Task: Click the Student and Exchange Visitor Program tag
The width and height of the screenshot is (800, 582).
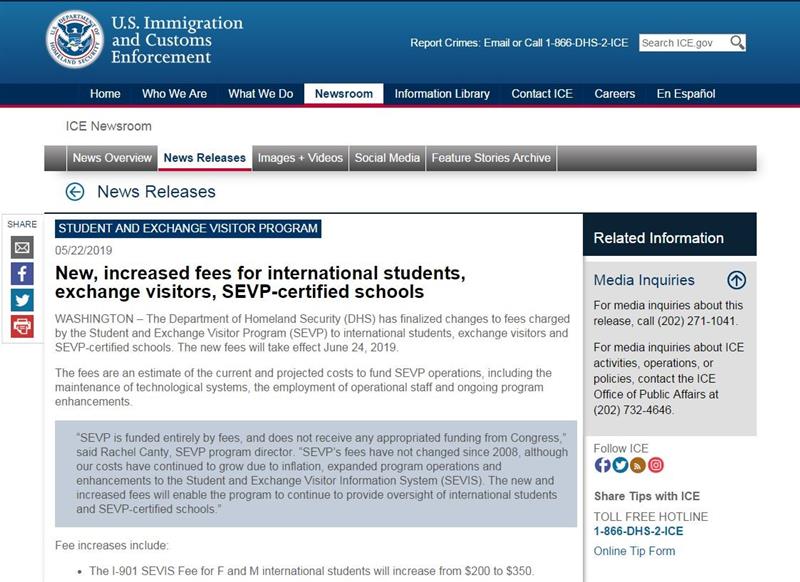Action: click(x=188, y=228)
